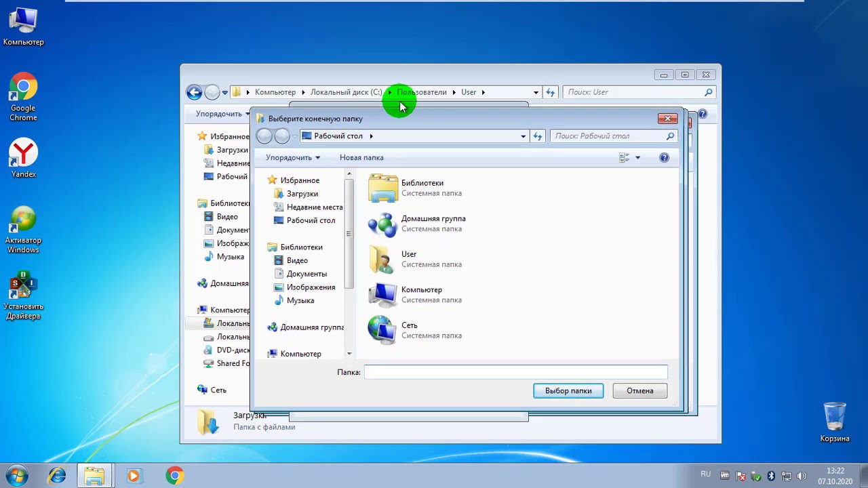This screenshot has width=868, height=488.
Task: Expand the Рабочий стол breadcrumb arrow in dialog
Action: (x=371, y=136)
